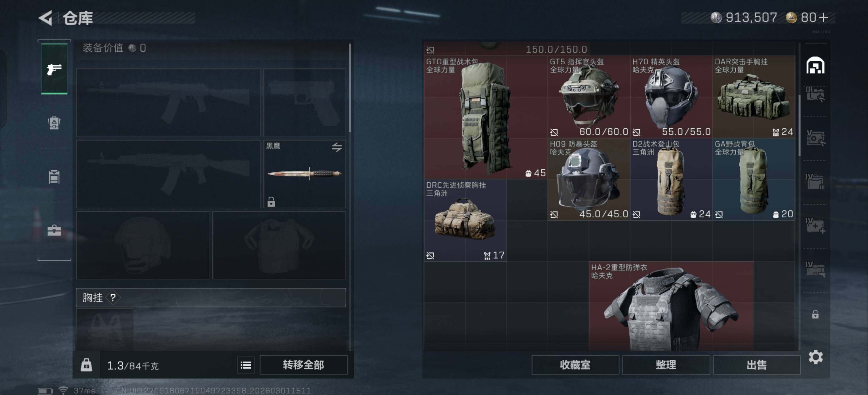The image size is (868, 395).
Task: Select the GTO重型战术包 backpack item
Action: click(486, 117)
